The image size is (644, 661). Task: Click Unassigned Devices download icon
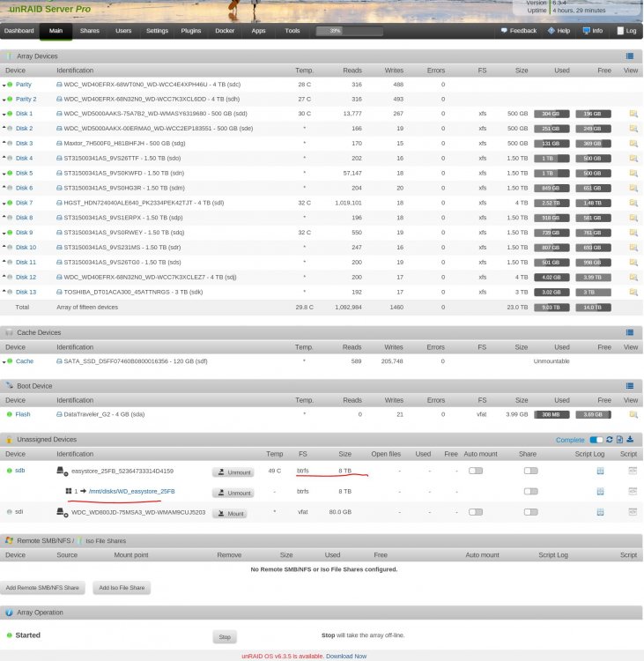[630, 440]
